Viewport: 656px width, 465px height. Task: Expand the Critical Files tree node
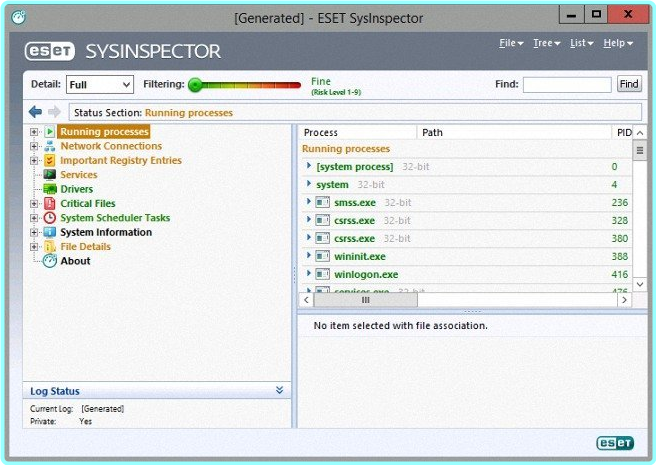pos(34,204)
